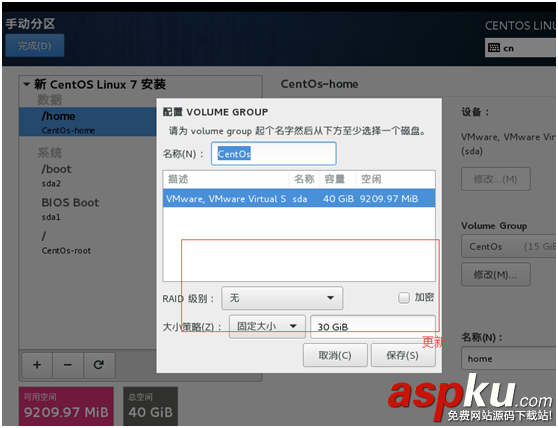Screen dimensions: 558x428
Task: Open the CentOs Volume Group combo box
Action: click(x=509, y=246)
